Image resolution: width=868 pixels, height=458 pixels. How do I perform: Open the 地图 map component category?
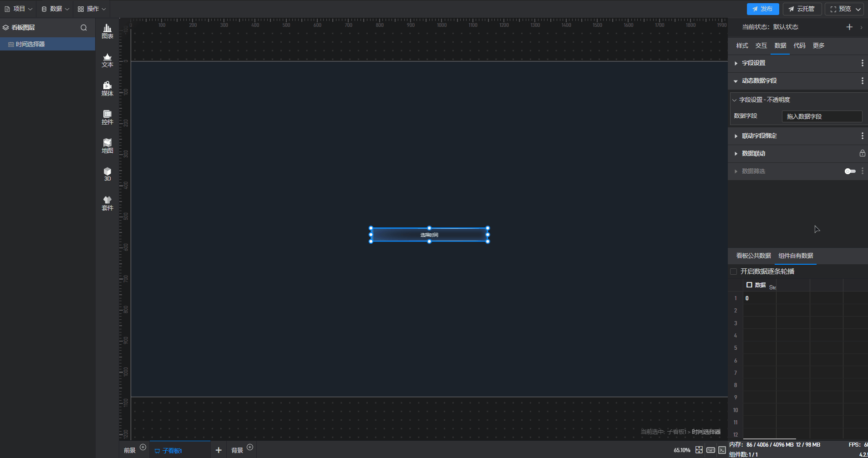[x=107, y=146]
